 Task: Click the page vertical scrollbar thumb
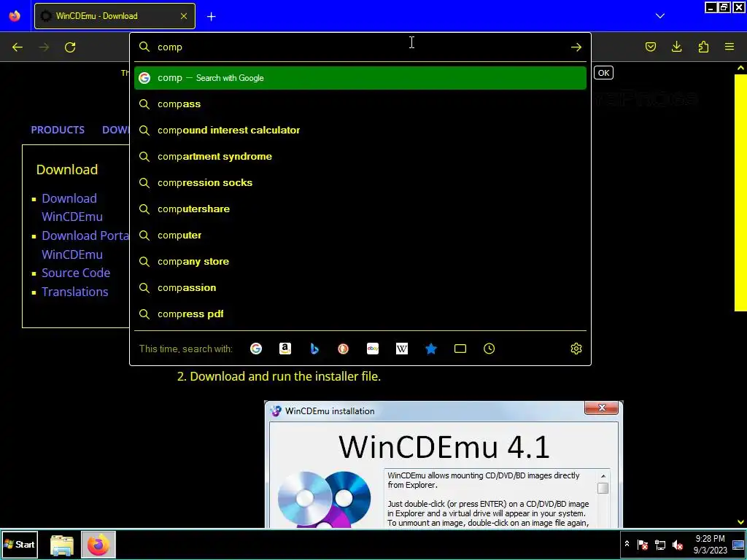point(740,192)
